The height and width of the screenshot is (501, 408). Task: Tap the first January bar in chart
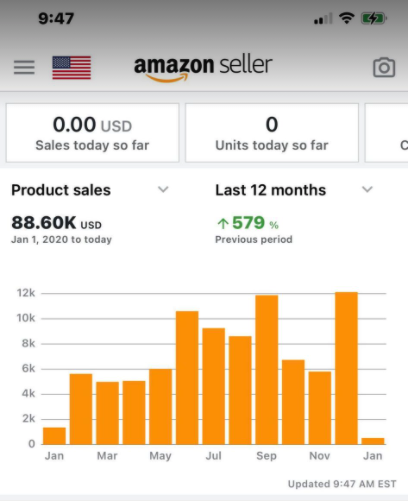[54, 436]
